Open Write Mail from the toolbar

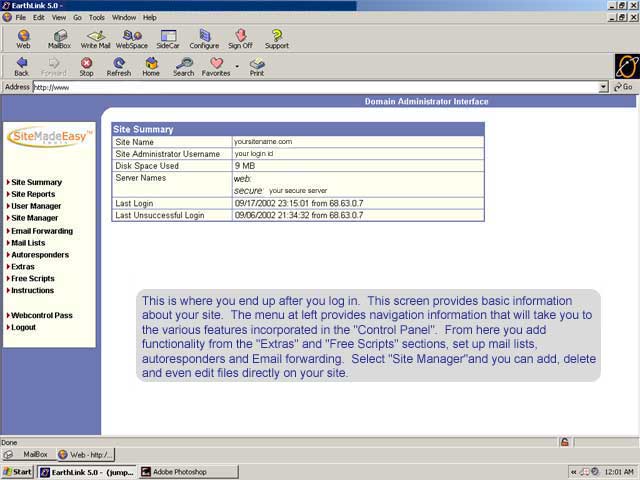[x=95, y=38]
